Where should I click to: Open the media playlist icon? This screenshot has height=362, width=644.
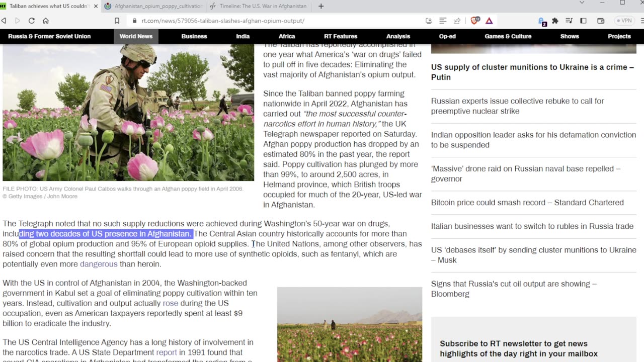click(x=569, y=21)
